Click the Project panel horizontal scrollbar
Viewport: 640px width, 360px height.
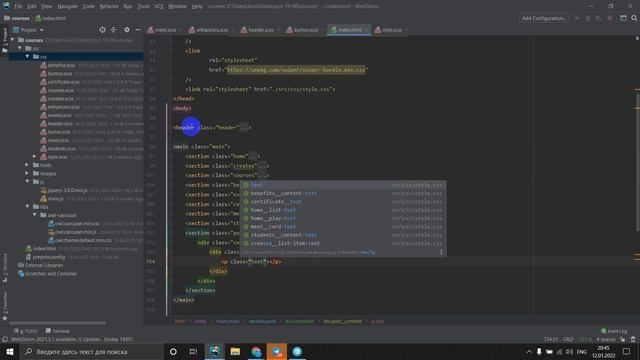pos(57,323)
